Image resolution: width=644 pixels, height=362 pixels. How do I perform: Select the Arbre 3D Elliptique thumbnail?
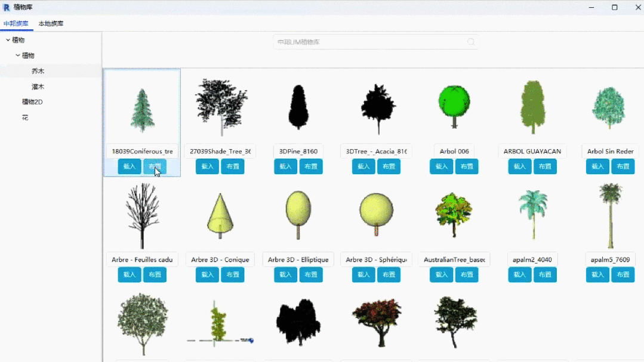coord(298,215)
